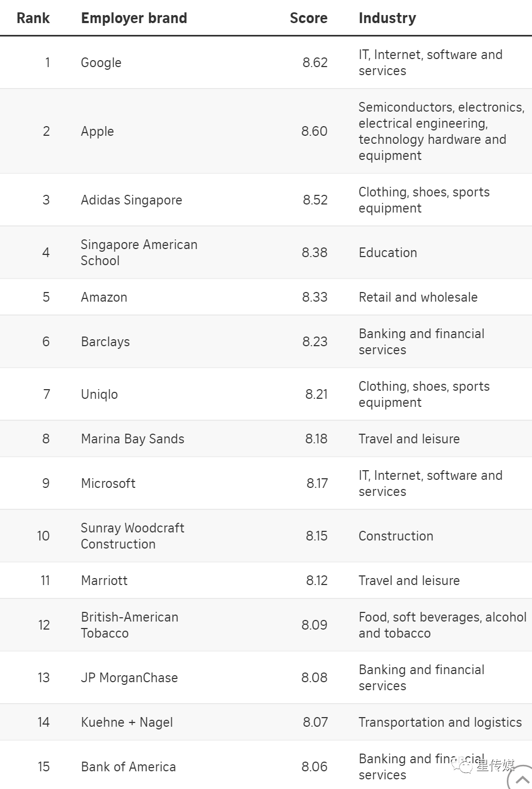Click the Uniqlo score value 8.21
532x789 pixels.
316,394
